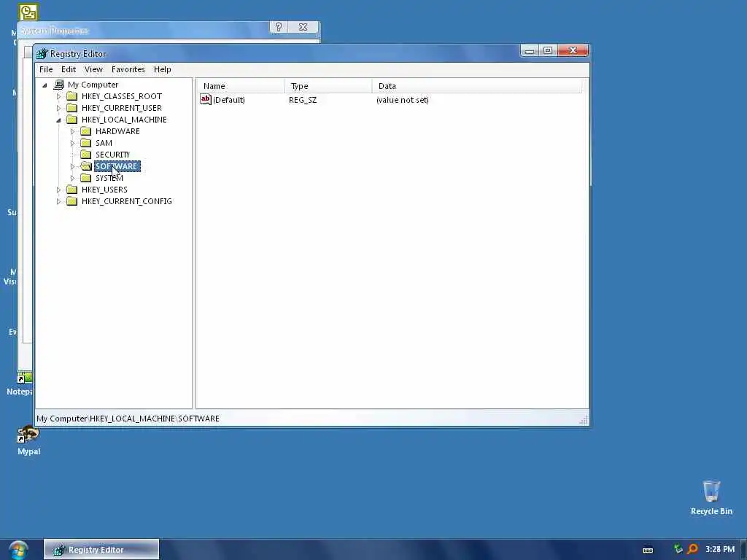Click the Help button on System Properties window
This screenshot has width=747, height=560.
pos(279,27)
